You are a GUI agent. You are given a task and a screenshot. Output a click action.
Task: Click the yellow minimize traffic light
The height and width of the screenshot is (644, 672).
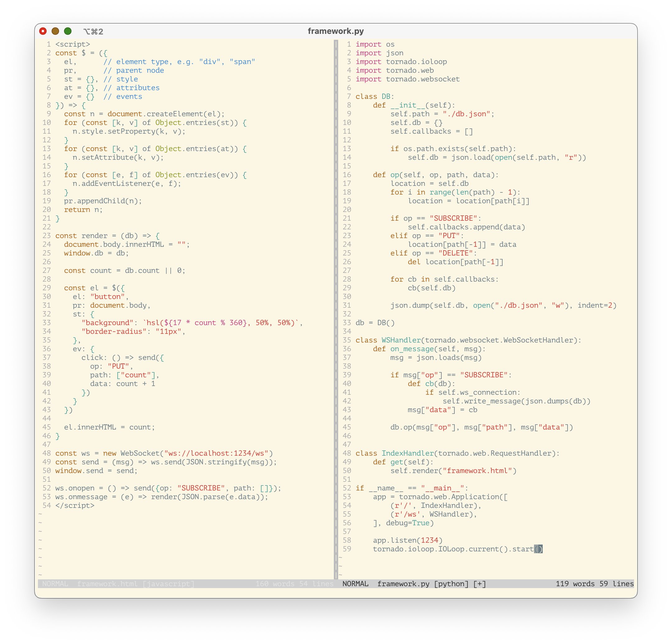click(56, 31)
